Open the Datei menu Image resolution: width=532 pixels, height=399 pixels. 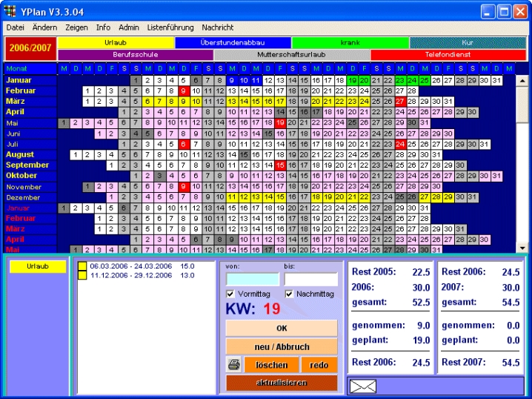tap(16, 27)
